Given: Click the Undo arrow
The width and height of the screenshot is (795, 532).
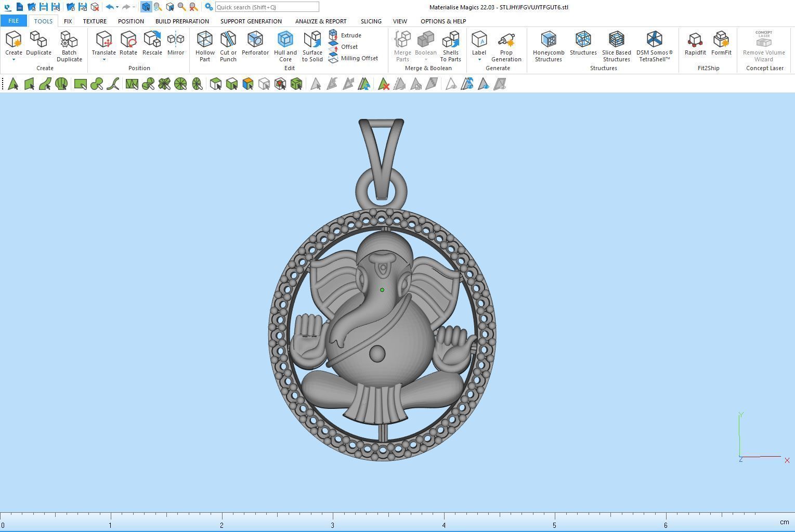Looking at the screenshot, I should (109, 7).
